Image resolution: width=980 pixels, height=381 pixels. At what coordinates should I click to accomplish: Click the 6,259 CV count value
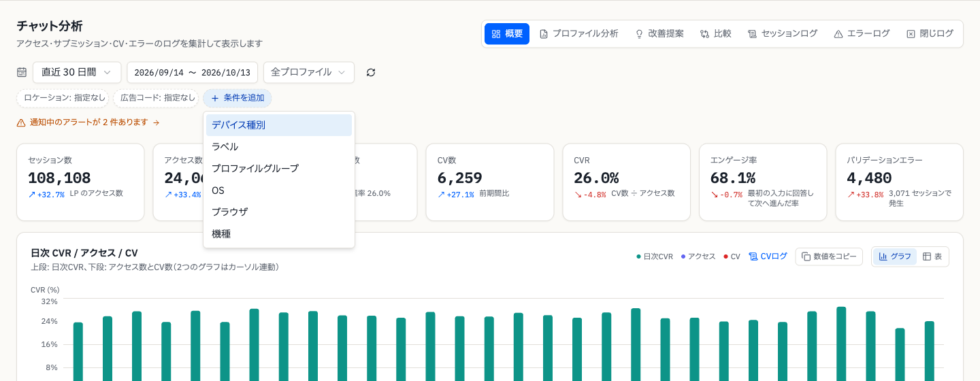click(x=460, y=178)
